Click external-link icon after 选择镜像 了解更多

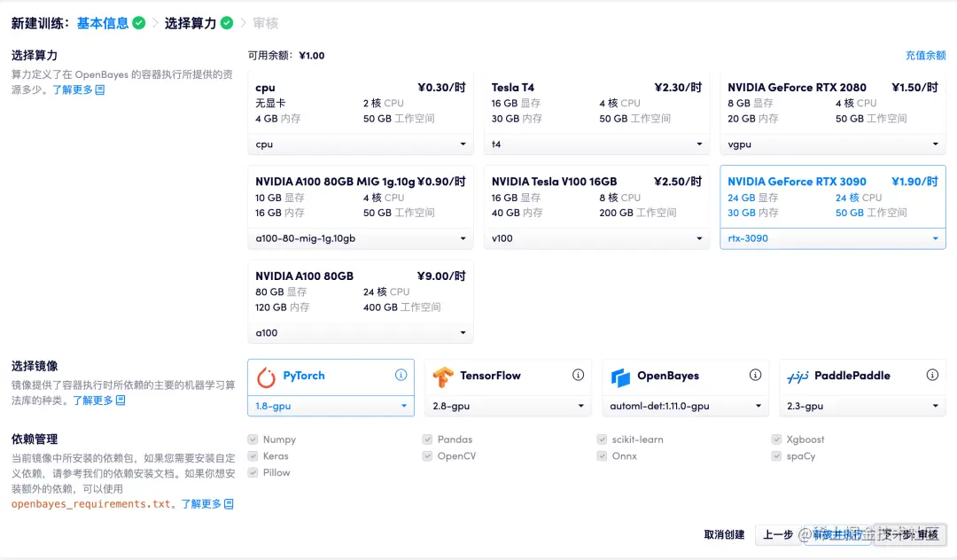[x=121, y=401]
